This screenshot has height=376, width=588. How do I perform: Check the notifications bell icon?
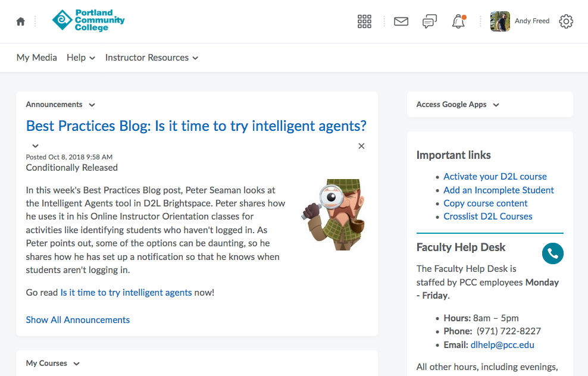pyautogui.click(x=458, y=21)
